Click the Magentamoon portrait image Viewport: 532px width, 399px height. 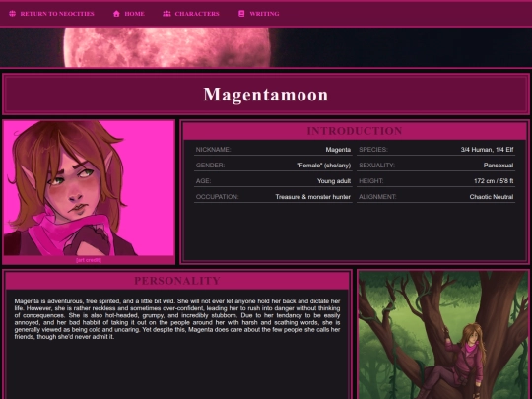[89, 188]
